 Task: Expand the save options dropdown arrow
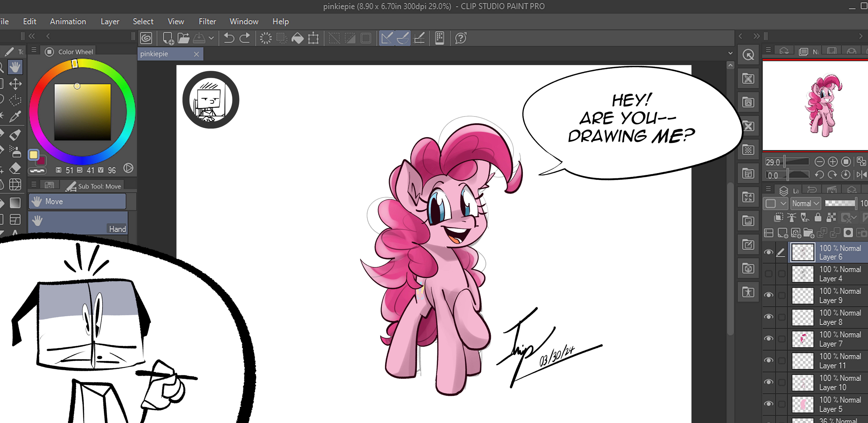(x=211, y=38)
